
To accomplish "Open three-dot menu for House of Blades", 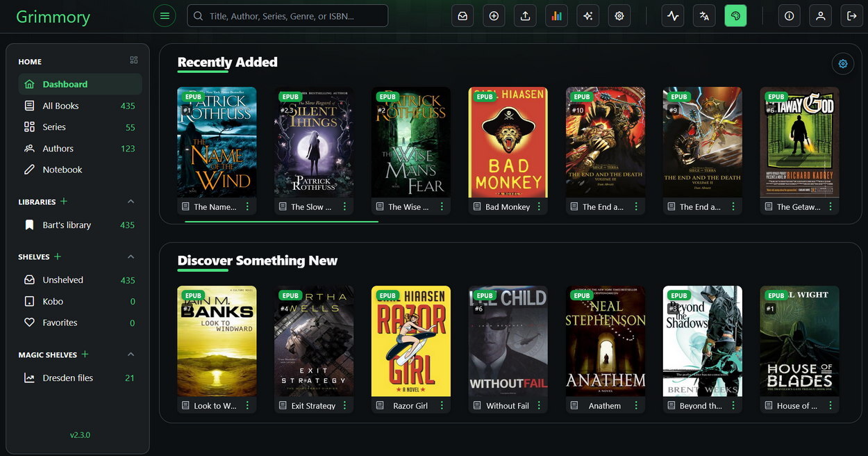I will click(831, 405).
